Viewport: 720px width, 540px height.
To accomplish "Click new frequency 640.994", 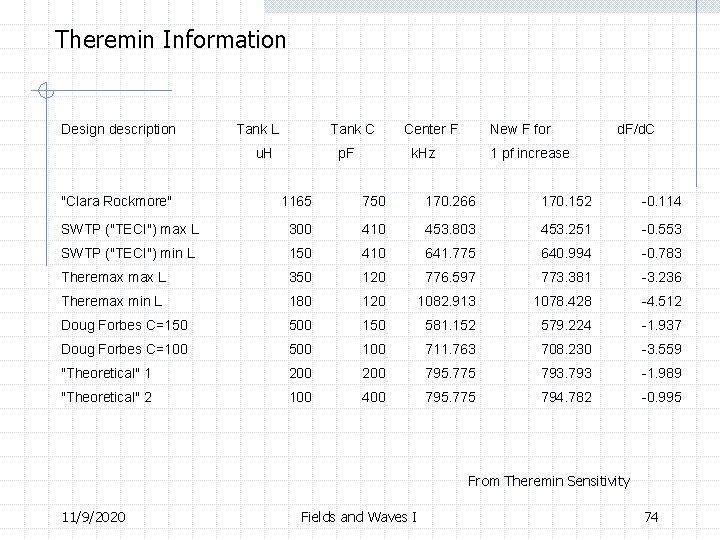I will 566,253.
